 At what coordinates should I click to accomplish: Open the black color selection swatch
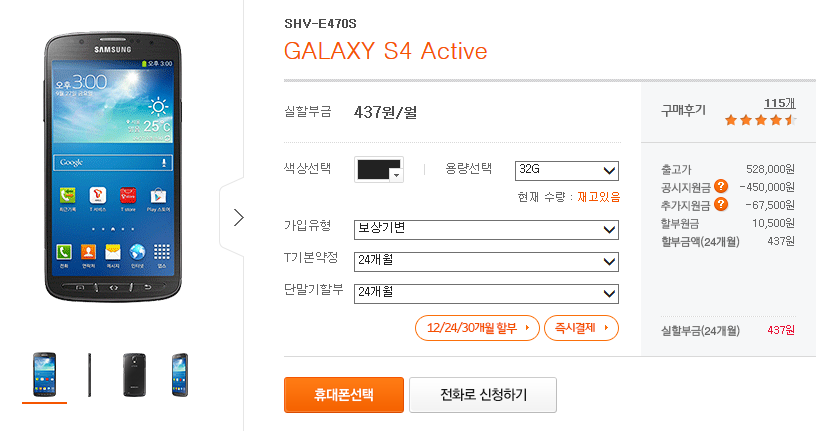pyautogui.click(x=379, y=170)
